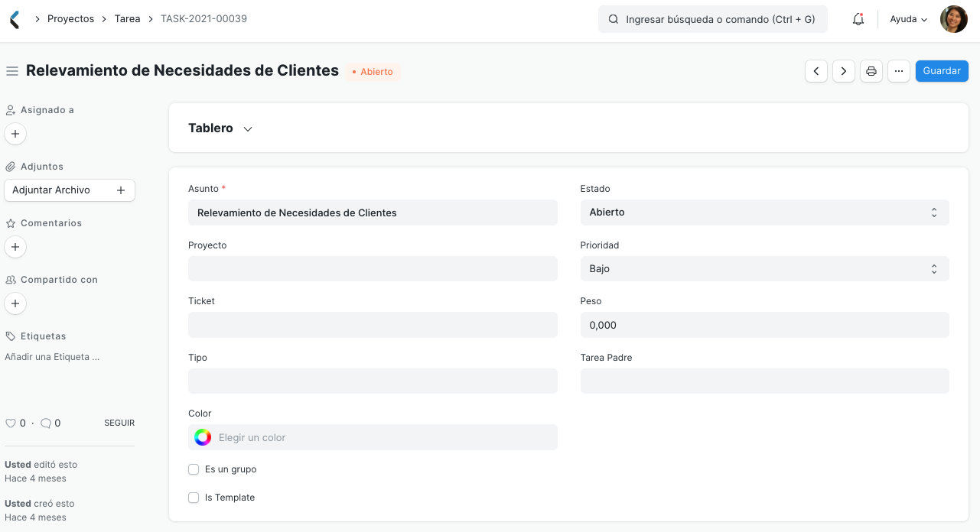Focus the search command bar

[713, 19]
